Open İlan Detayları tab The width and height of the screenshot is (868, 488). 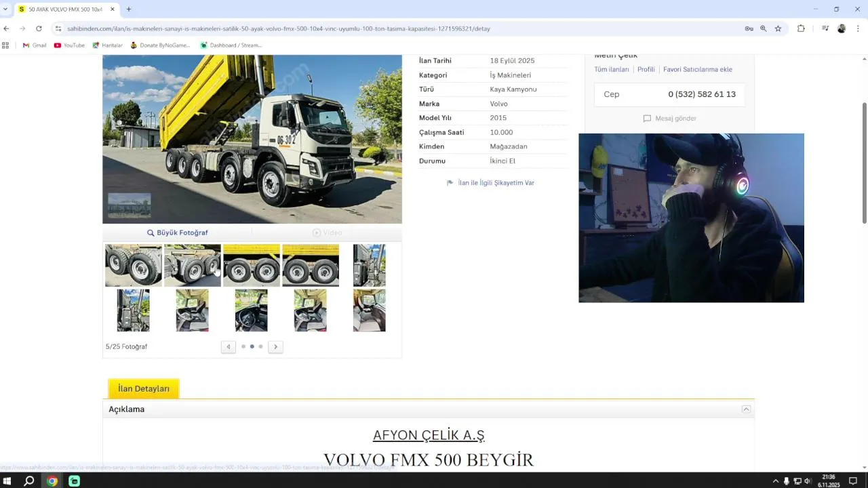144,388
